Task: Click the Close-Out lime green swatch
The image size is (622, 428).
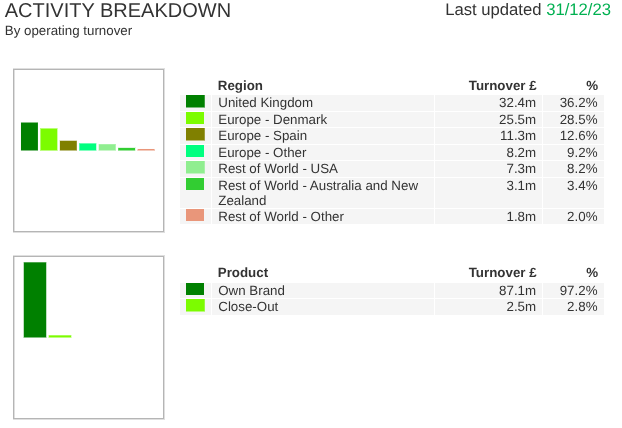Action: (195, 305)
